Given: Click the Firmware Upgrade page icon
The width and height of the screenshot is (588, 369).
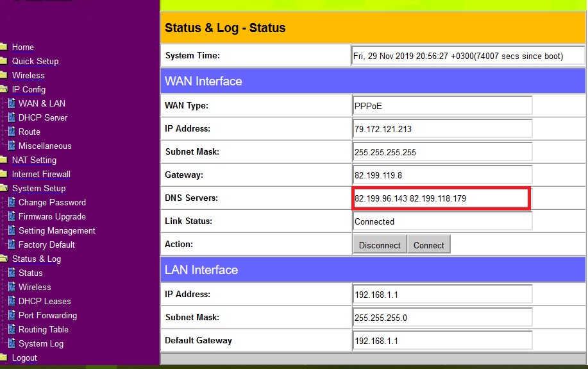Looking at the screenshot, I should tap(12, 217).
